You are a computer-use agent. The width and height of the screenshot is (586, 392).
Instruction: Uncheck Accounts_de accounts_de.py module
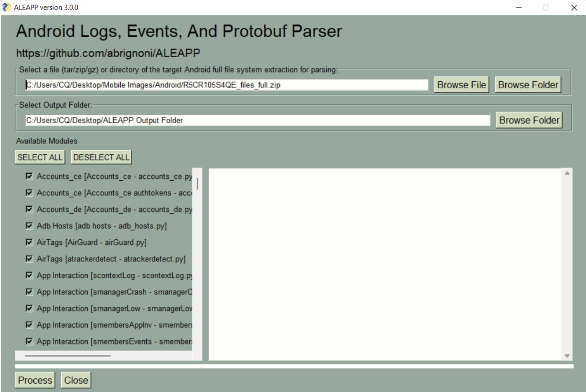coord(29,209)
